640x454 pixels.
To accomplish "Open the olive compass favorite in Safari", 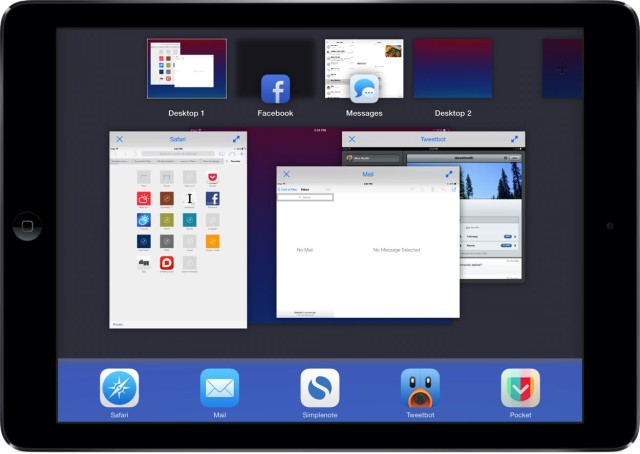I will coord(167,220).
